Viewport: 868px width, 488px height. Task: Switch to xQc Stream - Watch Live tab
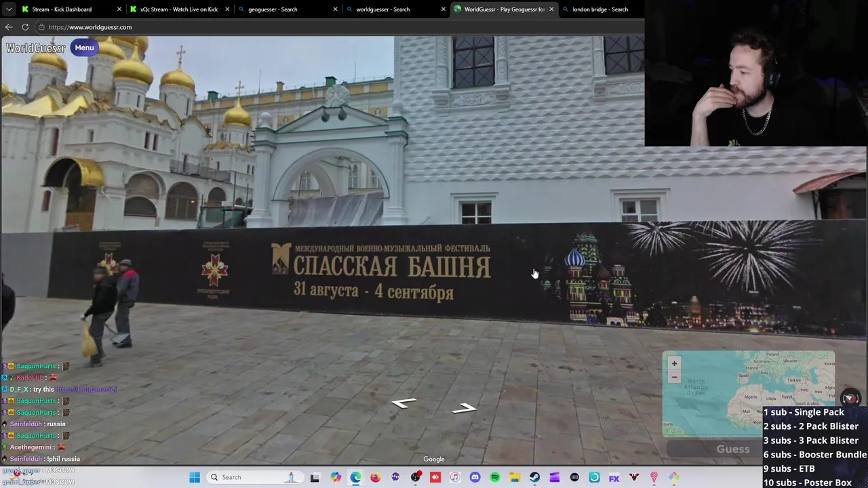[x=179, y=9]
